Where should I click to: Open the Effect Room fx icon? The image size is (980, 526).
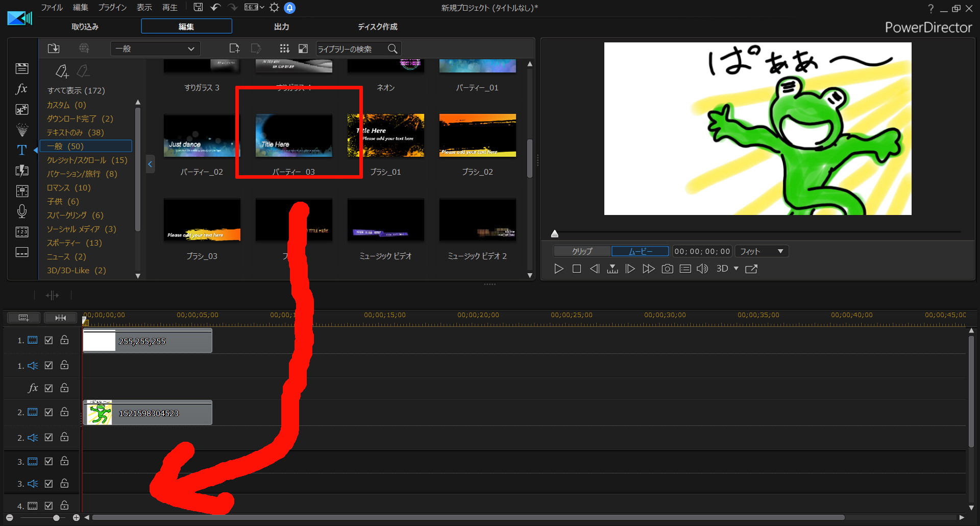(21, 89)
